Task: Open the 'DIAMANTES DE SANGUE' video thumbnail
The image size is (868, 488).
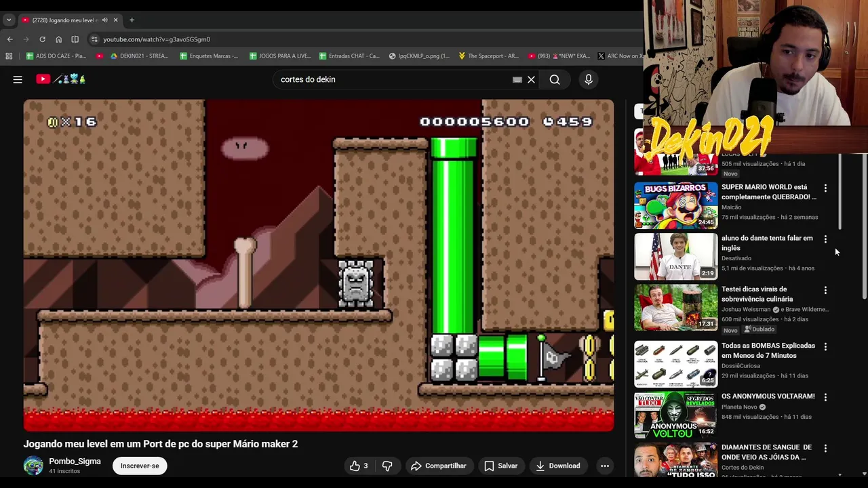Action: (675, 460)
